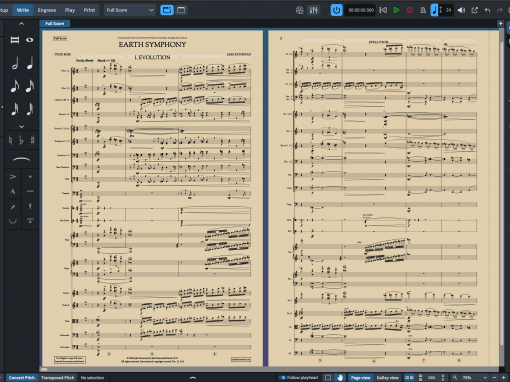Select the spreads page arrangement icon

(409, 378)
